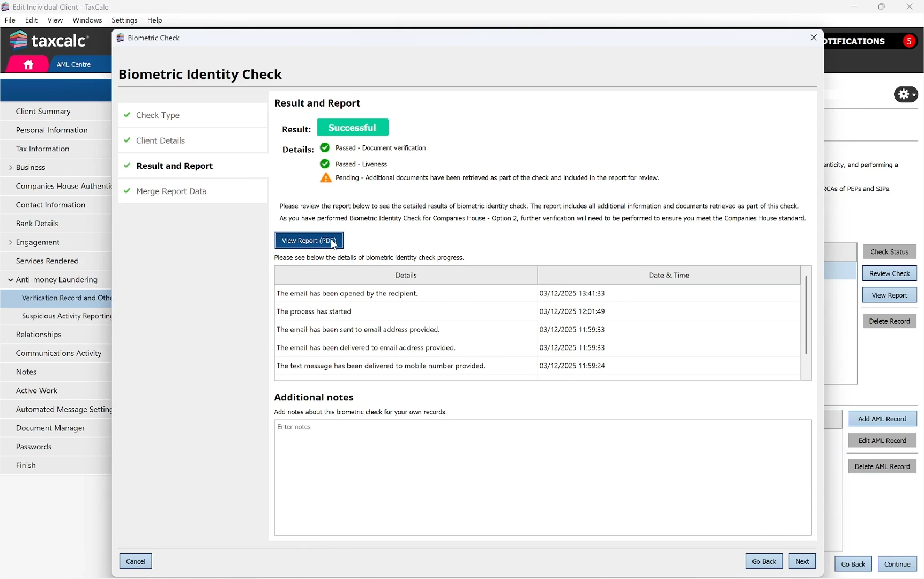
Task: Close the Biometric Check dialog
Action: [814, 38]
